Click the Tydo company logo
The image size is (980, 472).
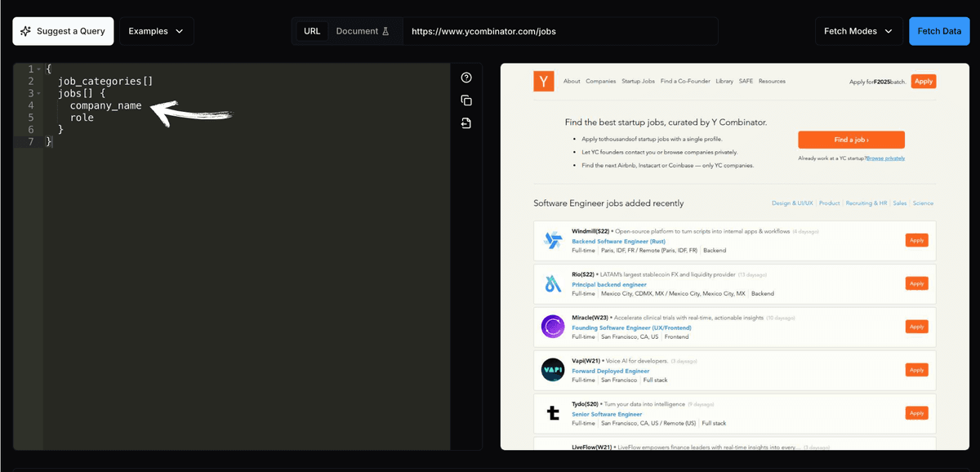click(553, 413)
